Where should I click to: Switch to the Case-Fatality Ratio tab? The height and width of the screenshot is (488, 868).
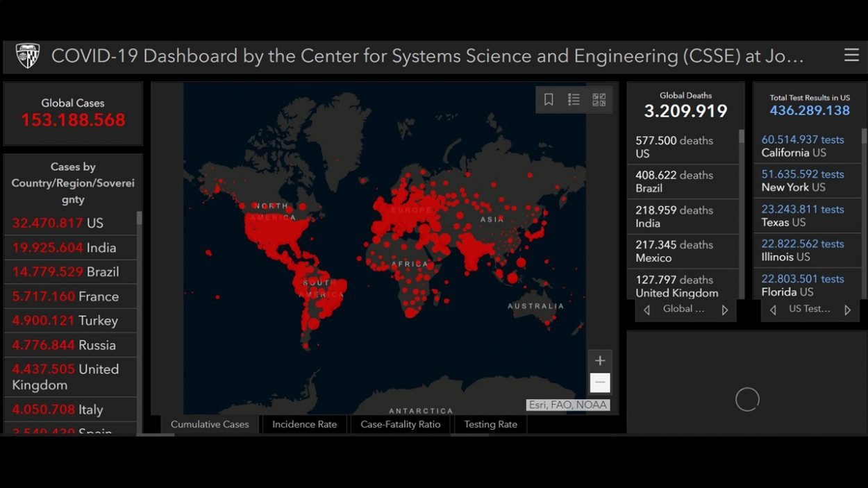coord(400,424)
